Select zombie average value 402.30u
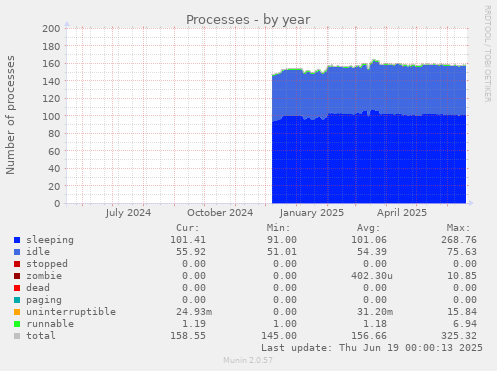This screenshot has height=371, width=497. tap(372, 276)
